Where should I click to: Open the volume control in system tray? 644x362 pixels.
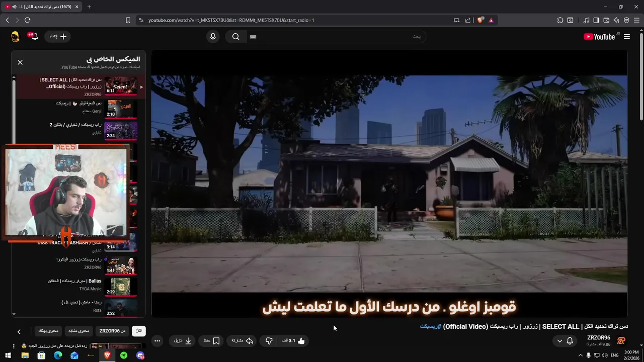pos(604,355)
